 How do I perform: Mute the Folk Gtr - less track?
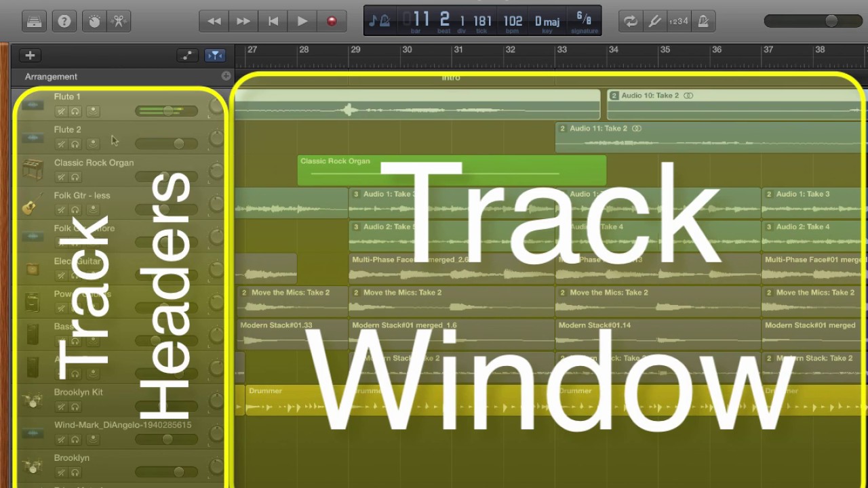tap(61, 209)
